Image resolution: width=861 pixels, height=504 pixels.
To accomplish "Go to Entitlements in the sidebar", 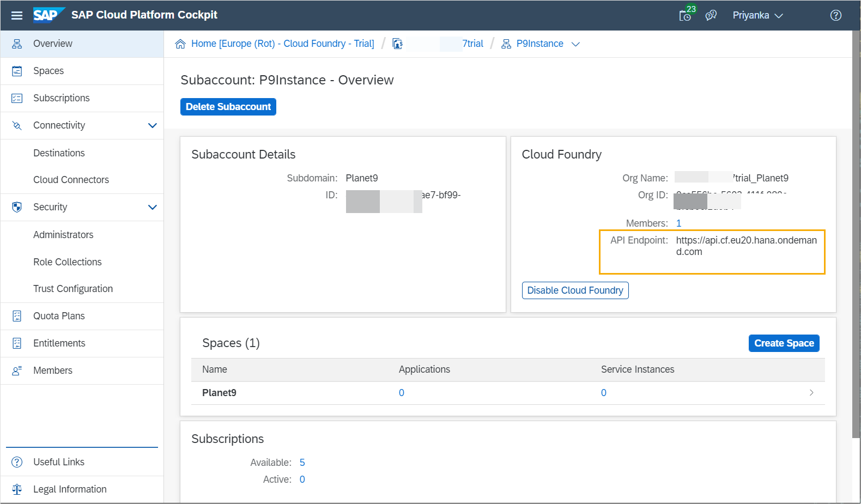I will [59, 343].
